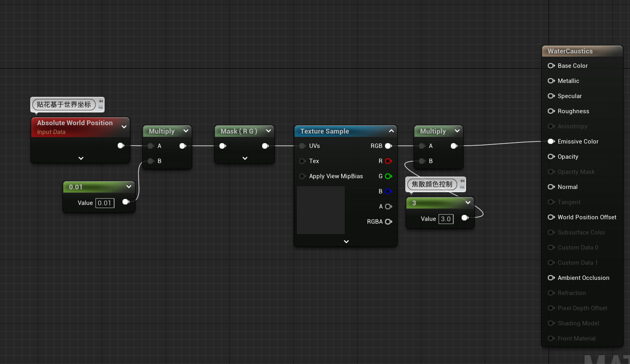Click the Emissive Color input pin

point(551,142)
